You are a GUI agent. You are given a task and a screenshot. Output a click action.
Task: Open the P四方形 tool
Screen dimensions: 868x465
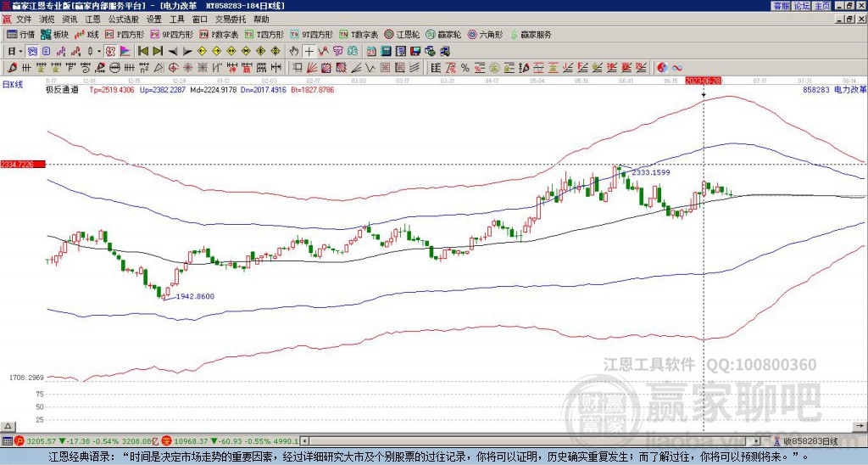(125, 34)
